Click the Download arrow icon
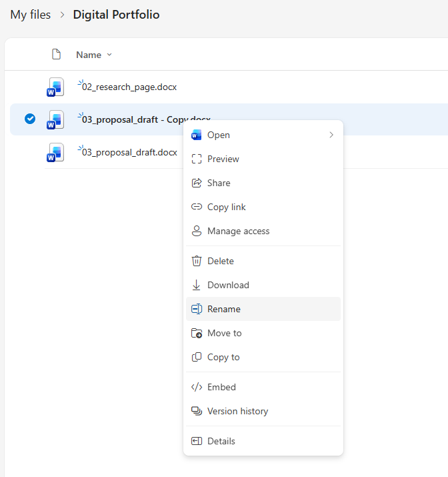448x477 pixels. 197,285
